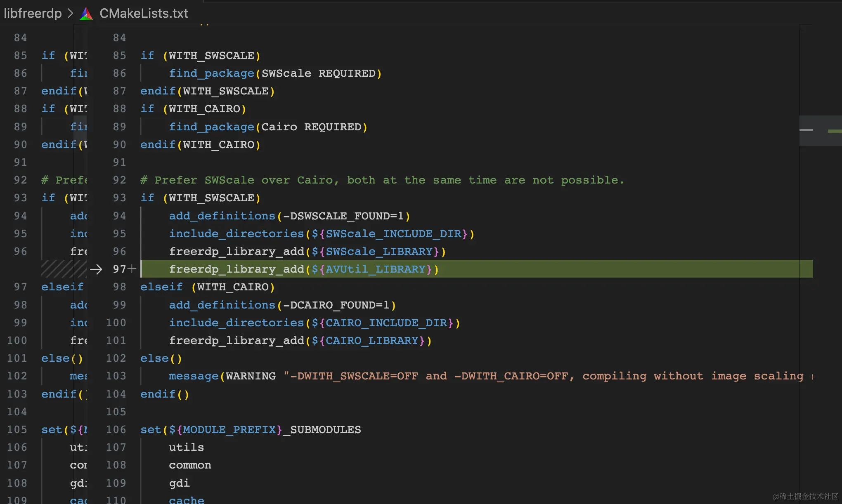The width and height of the screenshot is (842, 504).
Task: Click the set MODULE_PREFIX _SUBMODULES line
Action: pyautogui.click(x=250, y=430)
